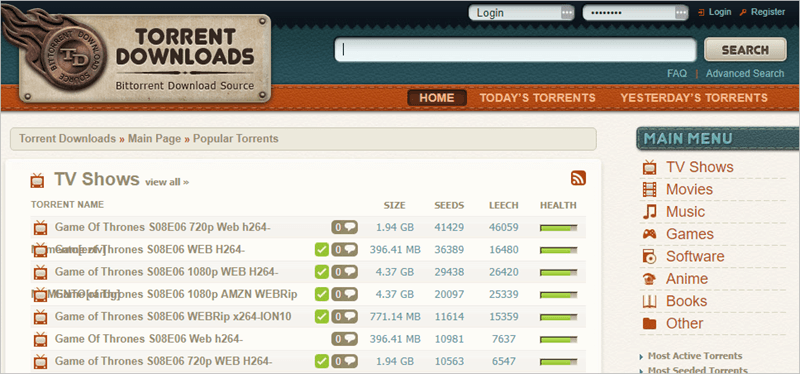Image resolution: width=800 pixels, height=374 pixels.
Task: Click the green verified checkmark on the 10563-seed torrent
Action: pos(321,361)
